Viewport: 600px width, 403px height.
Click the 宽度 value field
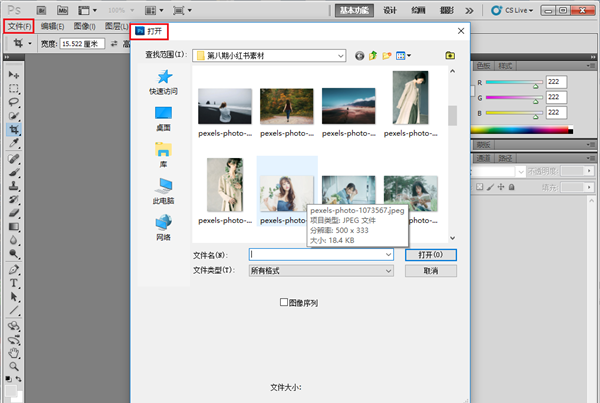(82, 44)
